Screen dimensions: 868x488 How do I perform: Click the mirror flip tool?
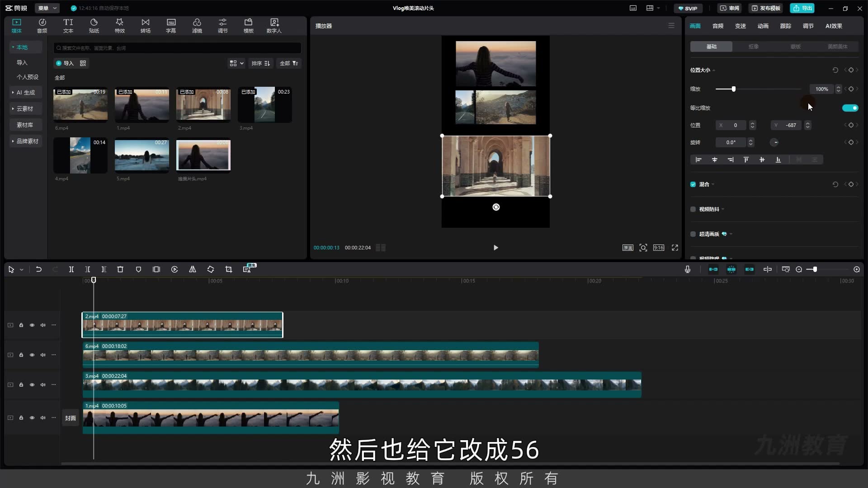point(193,269)
